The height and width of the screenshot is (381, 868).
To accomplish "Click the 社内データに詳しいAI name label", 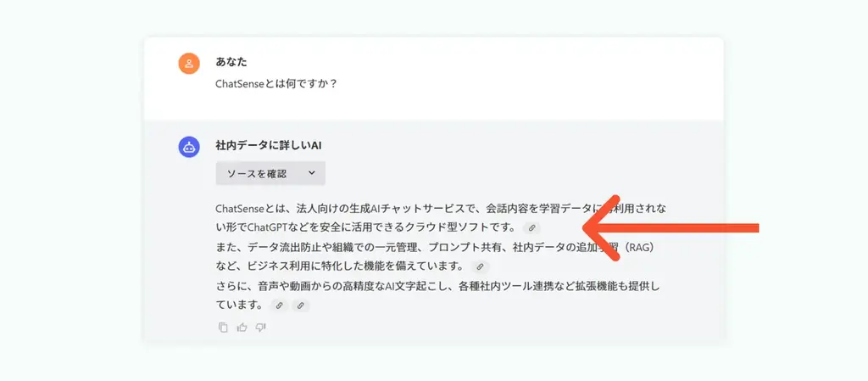I will [x=269, y=146].
